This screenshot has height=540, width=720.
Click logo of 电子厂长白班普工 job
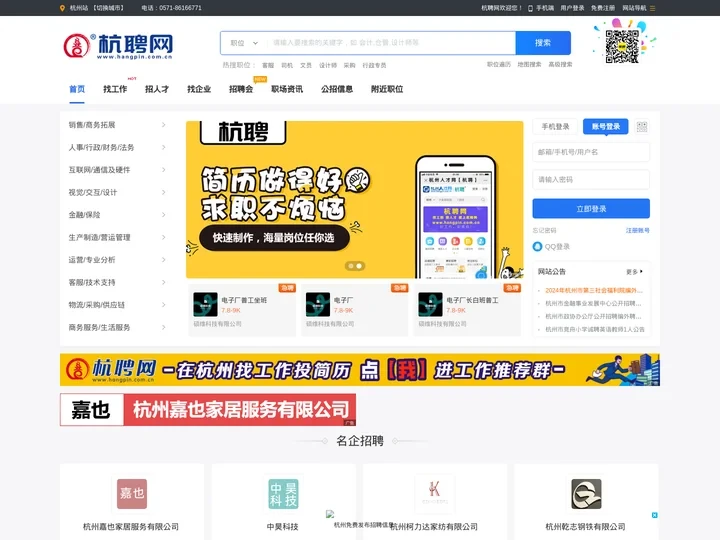click(430, 304)
